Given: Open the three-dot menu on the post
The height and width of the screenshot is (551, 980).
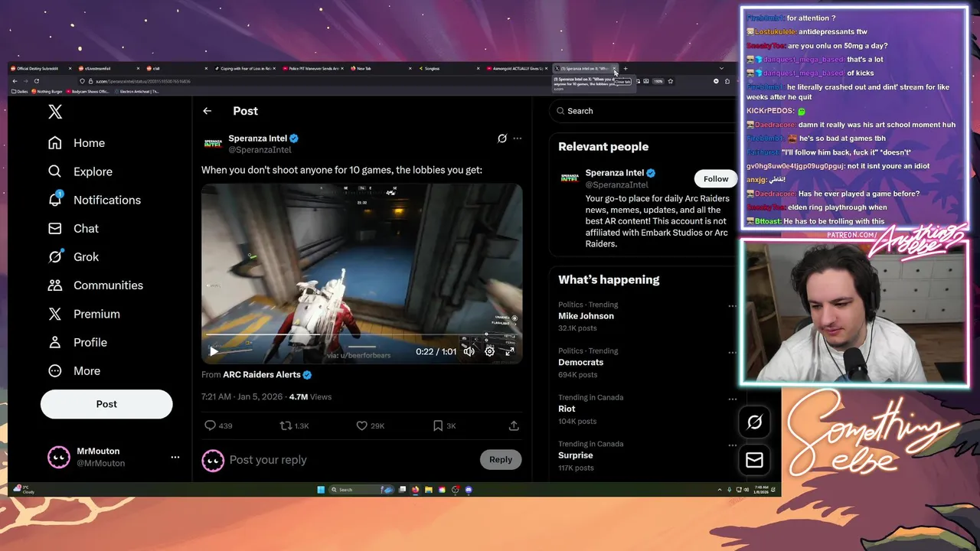Looking at the screenshot, I should [x=518, y=139].
